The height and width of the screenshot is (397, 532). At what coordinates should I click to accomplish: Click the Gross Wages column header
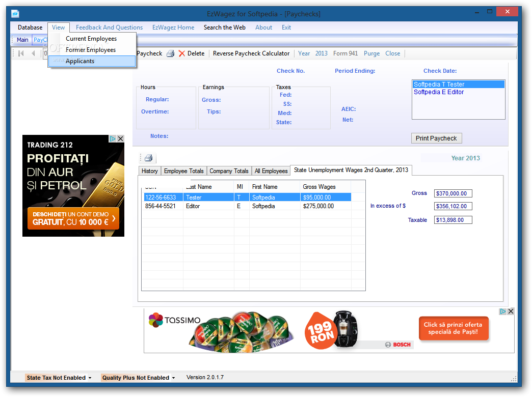tap(326, 187)
